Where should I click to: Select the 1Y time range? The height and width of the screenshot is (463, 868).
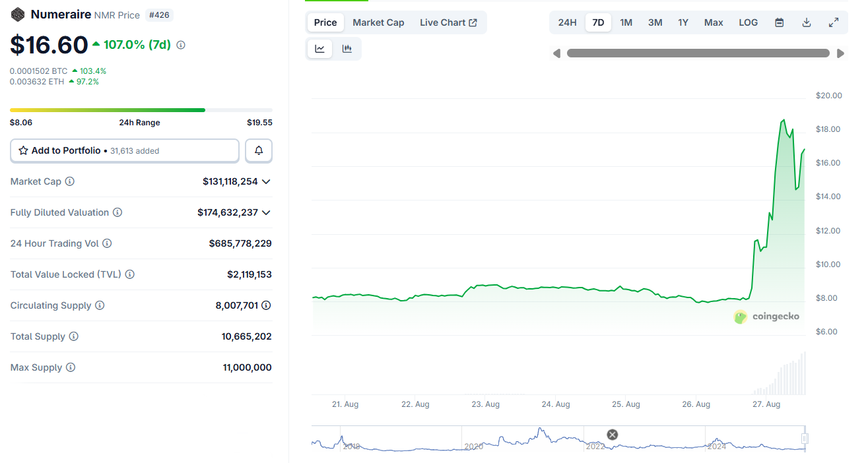point(683,22)
